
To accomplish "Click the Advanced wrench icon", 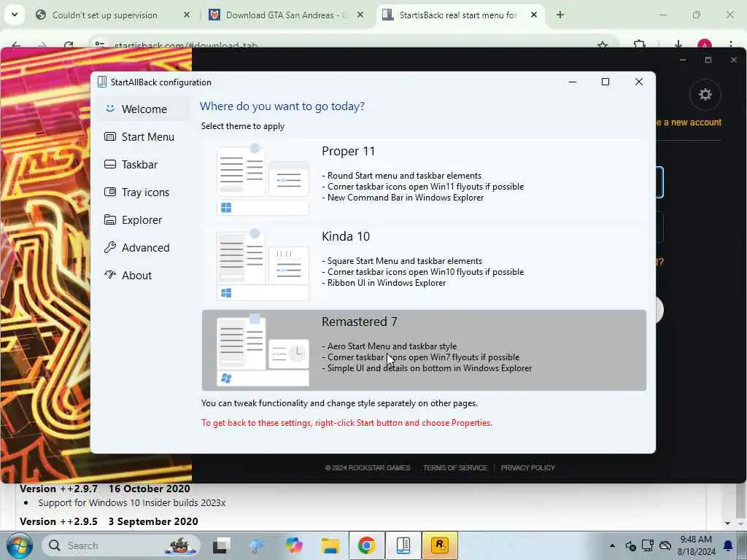I will 110,247.
